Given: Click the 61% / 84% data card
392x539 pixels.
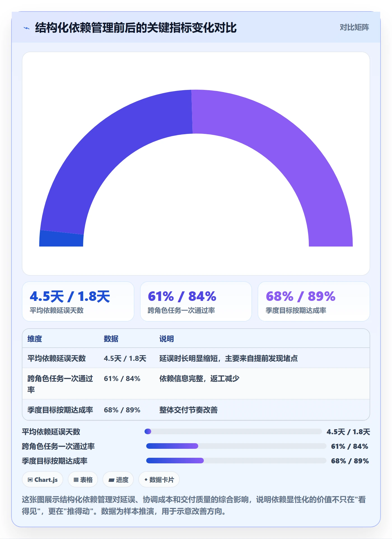Looking at the screenshot, I should point(196,301).
